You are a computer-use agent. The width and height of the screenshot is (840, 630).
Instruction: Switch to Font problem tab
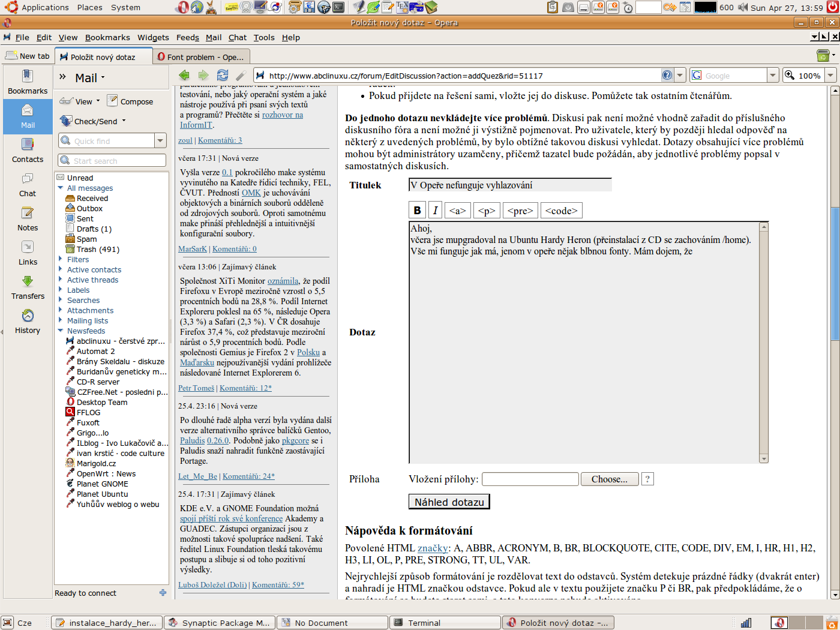point(202,57)
